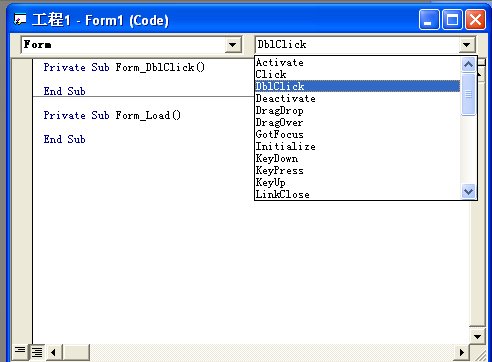Close the Form1 code window

(x=475, y=20)
